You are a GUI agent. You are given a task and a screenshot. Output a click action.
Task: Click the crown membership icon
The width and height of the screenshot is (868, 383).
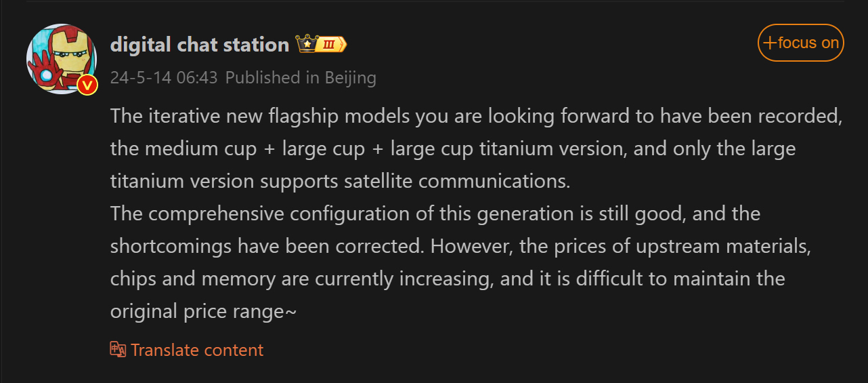tap(306, 45)
